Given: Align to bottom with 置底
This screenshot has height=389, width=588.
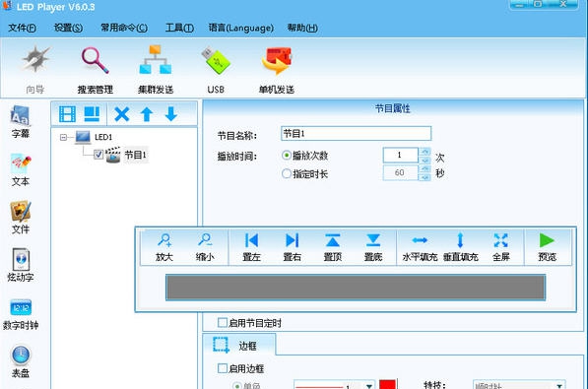Looking at the screenshot, I should [373, 247].
